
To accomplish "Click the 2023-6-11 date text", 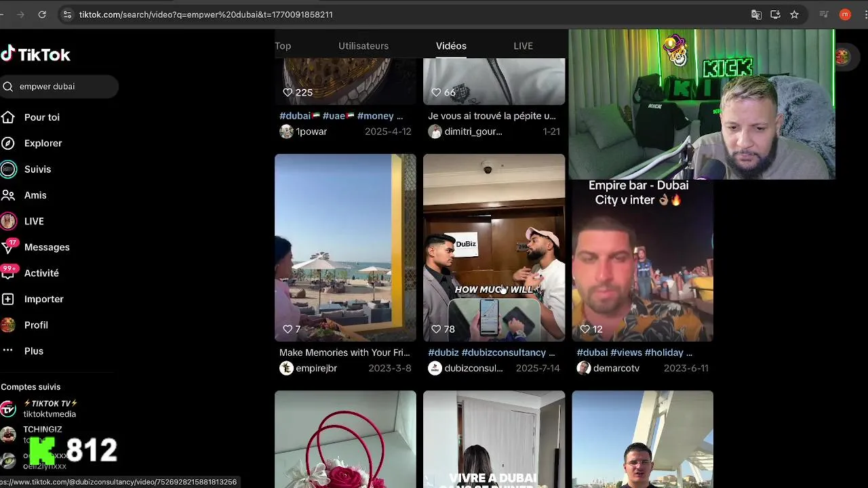I will click(x=686, y=368).
